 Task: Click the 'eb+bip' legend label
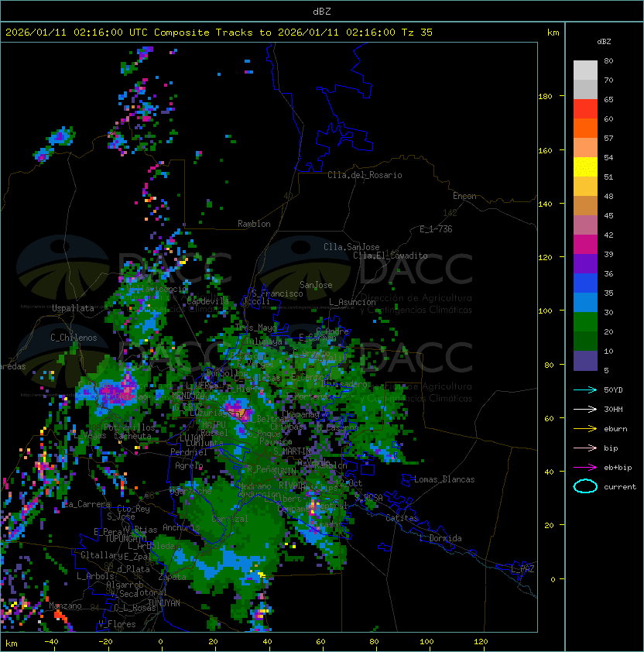tap(618, 468)
